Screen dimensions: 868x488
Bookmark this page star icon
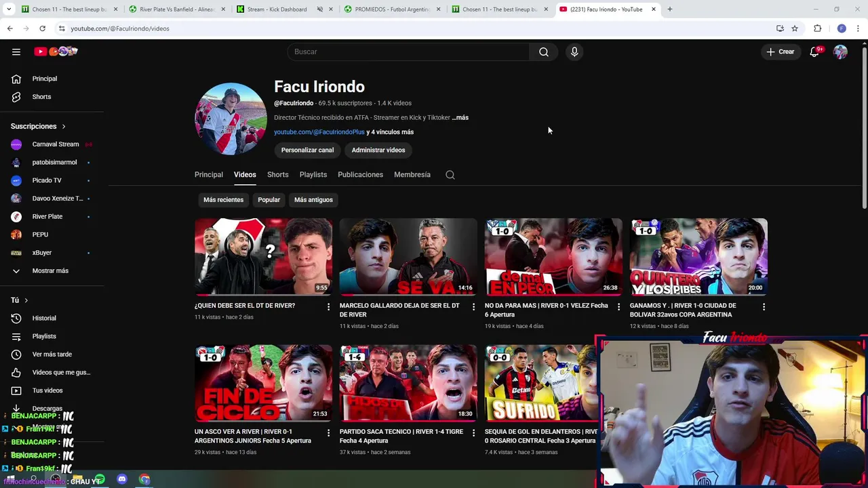795,28
